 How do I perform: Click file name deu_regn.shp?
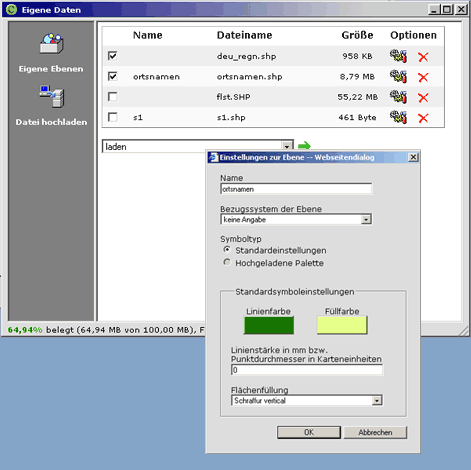click(246, 56)
